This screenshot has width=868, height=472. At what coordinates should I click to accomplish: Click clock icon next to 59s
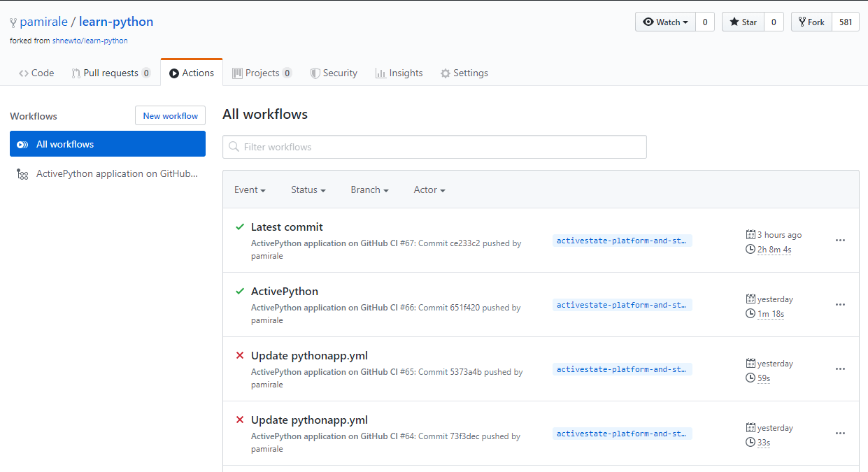tap(750, 378)
